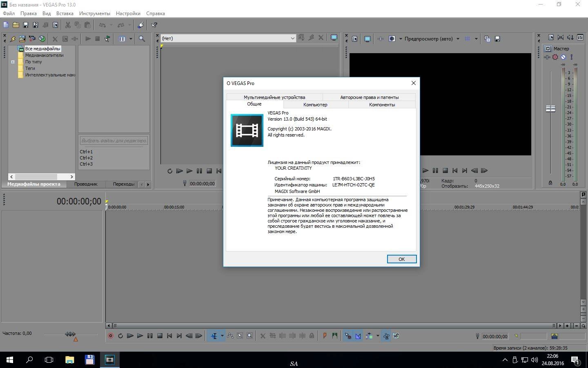Open normal edit tool dropdown arrow
Image resolution: width=588 pixels, height=368 pixels.
(222, 336)
